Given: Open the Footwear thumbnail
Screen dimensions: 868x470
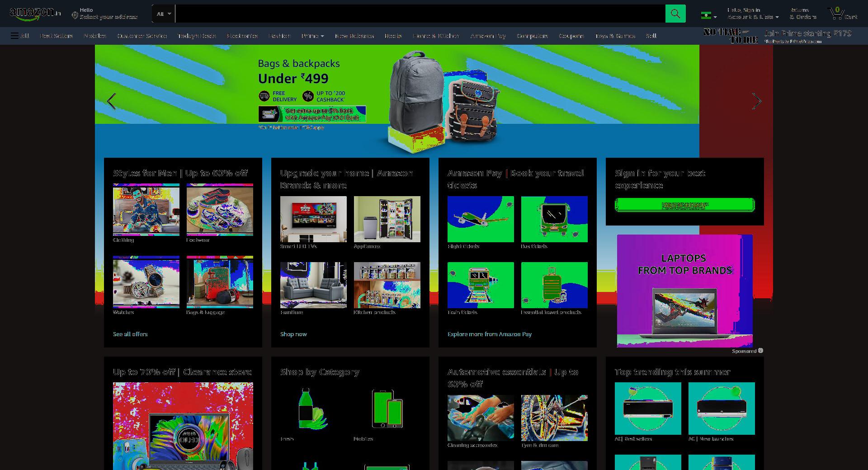Looking at the screenshot, I should point(220,210).
